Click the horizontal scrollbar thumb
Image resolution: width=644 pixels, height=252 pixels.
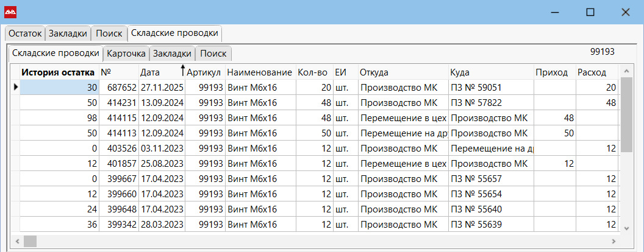[30, 241]
